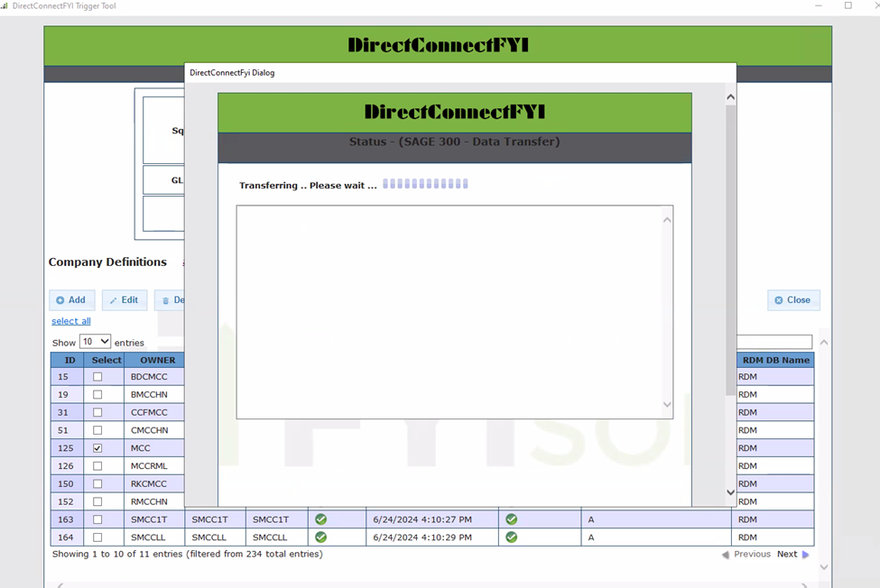Image resolution: width=880 pixels, height=588 pixels.
Task: Tick the checkbox for CCFMCC row
Action: pyautogui.click(x=97, y=412)
